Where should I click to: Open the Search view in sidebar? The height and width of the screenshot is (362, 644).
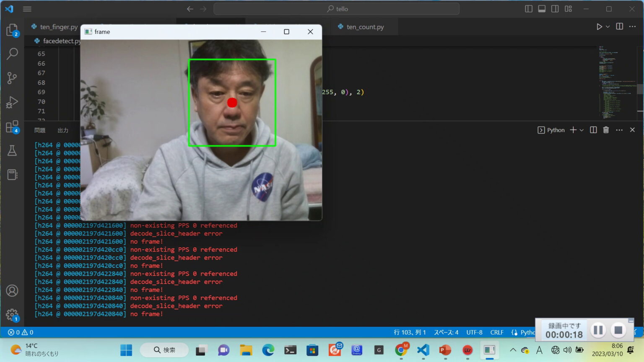(12, 54)
